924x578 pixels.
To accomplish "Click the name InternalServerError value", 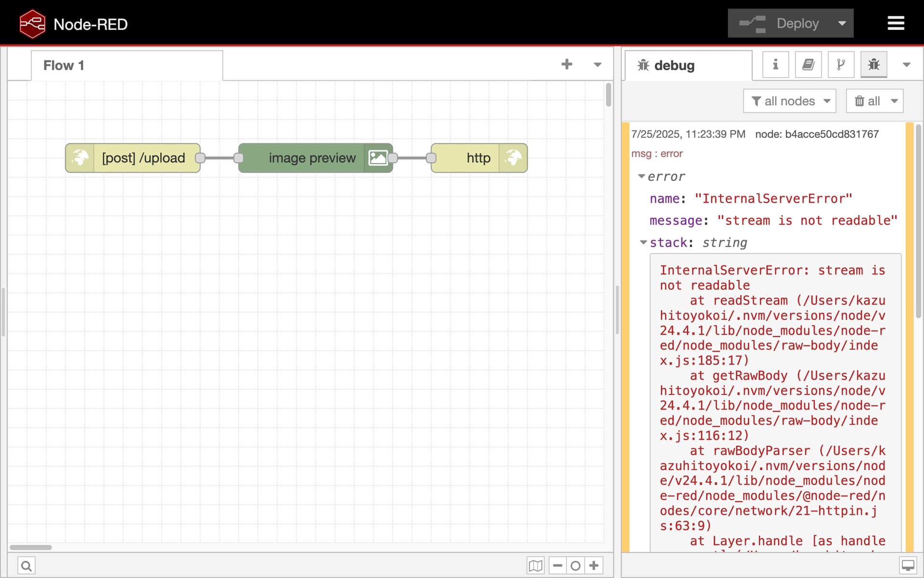I will point(773,198).
